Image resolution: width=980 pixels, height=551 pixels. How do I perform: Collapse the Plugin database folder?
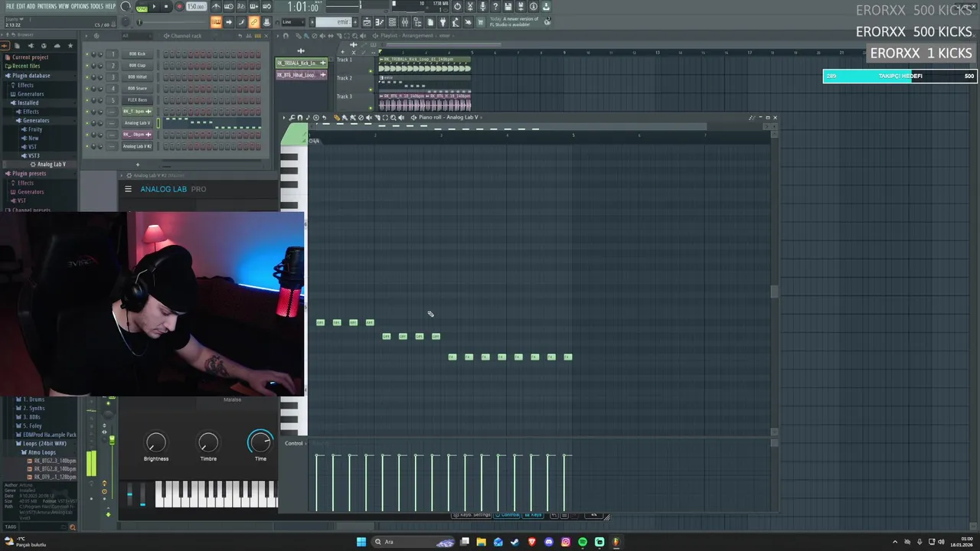[x=31, y=75]
